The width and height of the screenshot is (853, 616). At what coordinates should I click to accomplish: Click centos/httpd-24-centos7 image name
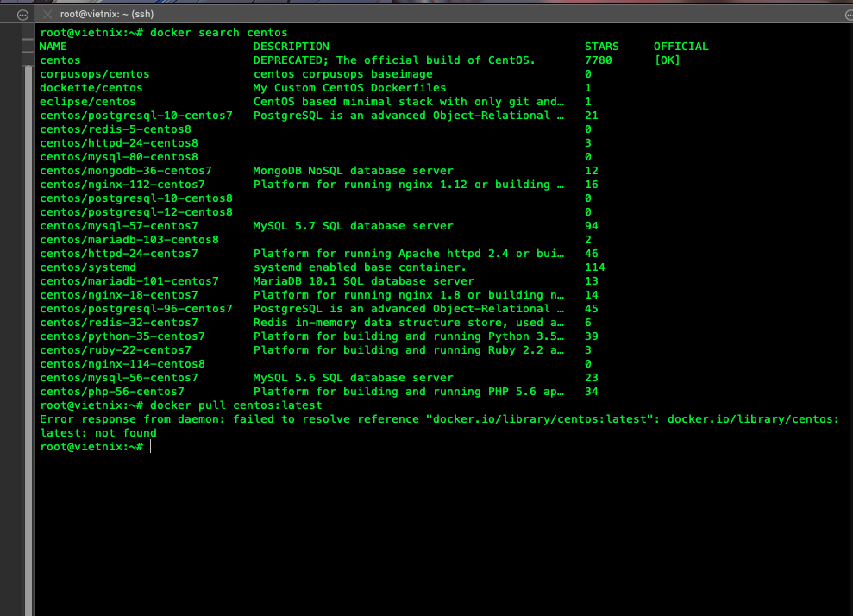pyautogui.click(x=119, y=254)
